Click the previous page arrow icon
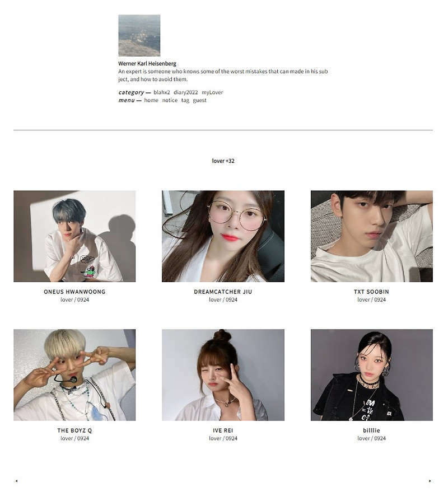 [x=17, y=481]
